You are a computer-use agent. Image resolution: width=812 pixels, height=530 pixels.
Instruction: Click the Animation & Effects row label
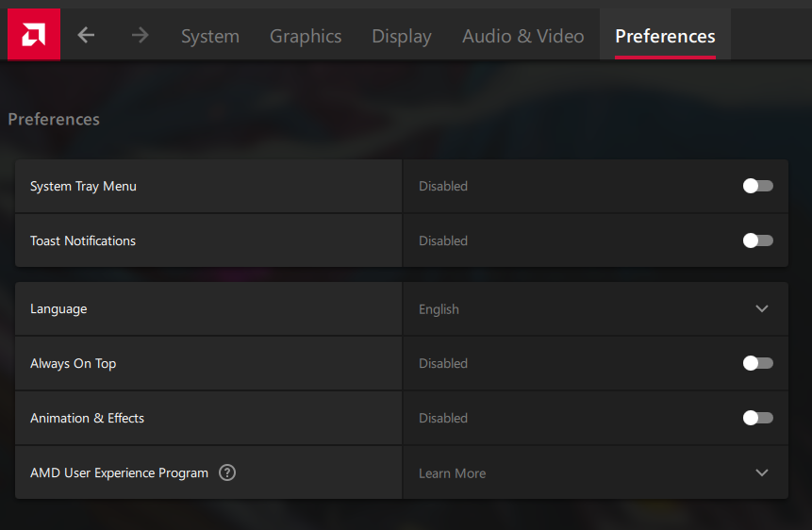87,418
